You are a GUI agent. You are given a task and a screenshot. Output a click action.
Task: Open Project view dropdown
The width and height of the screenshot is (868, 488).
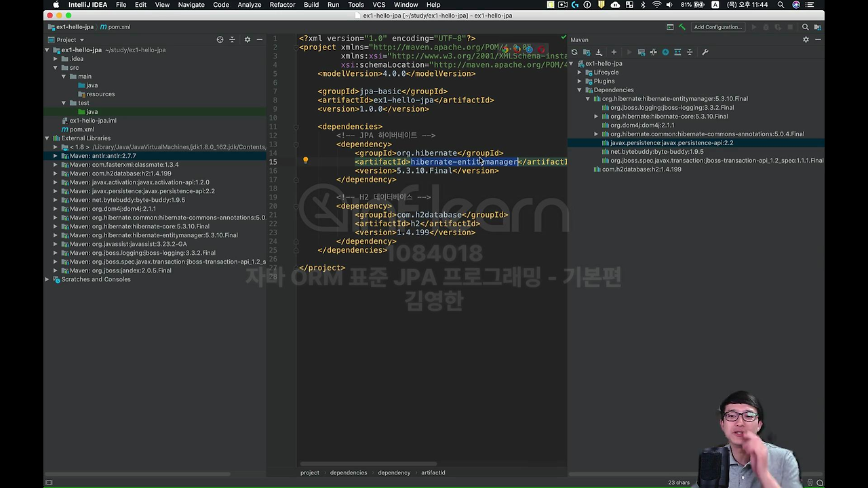[66, 39]
